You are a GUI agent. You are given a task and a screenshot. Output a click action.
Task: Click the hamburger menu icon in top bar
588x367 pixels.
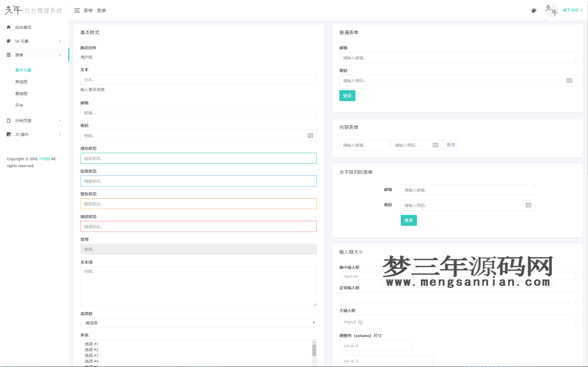point(76,10)
